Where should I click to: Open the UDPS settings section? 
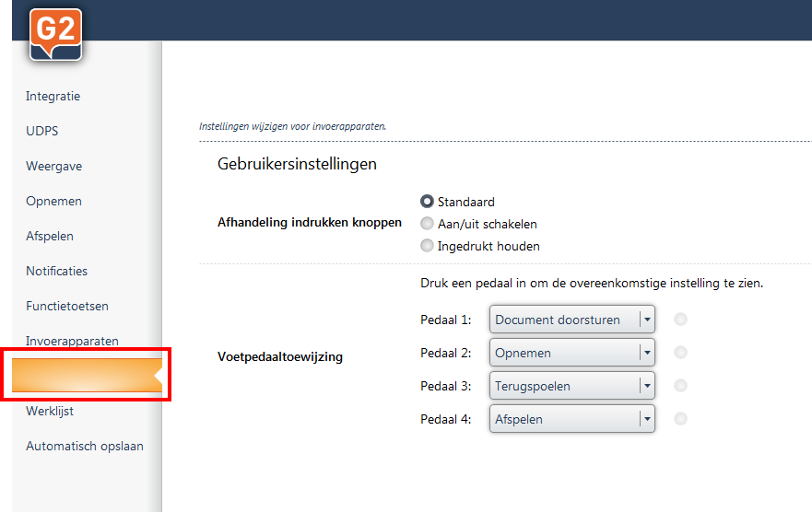click(42, 131)
